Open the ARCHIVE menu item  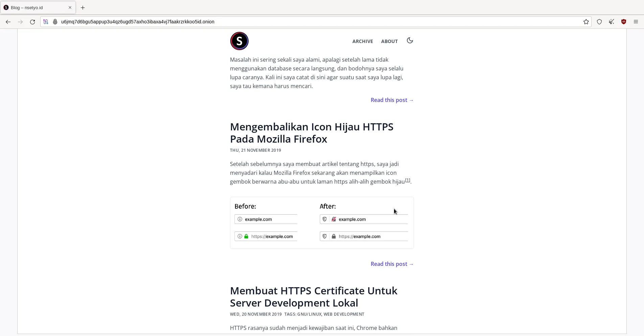pyautogui.click(x=362, y=41)
